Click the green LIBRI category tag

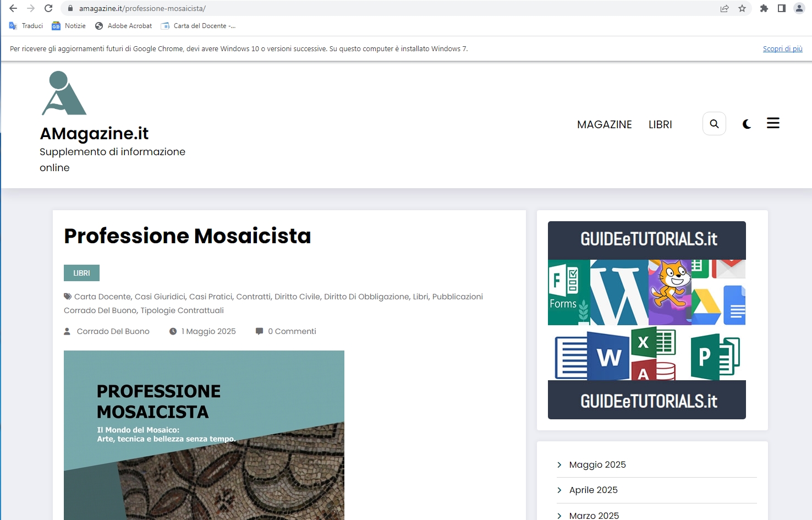(81, 273)
